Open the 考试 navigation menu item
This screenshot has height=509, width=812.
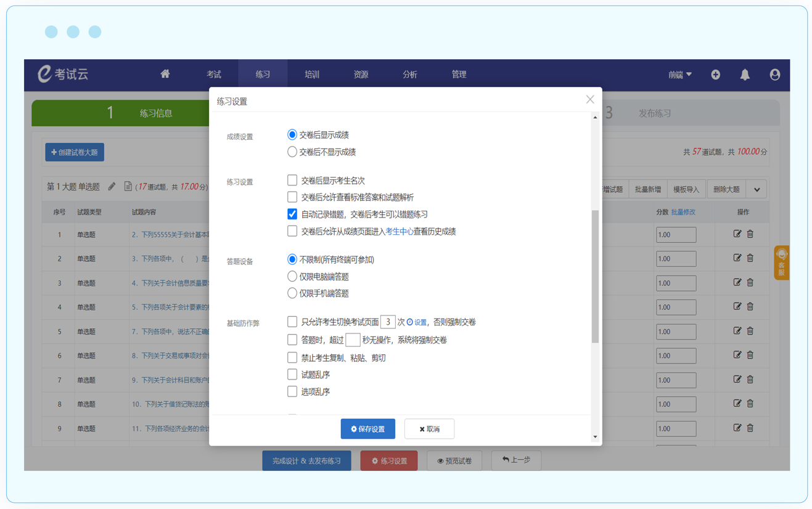[213, 75]
